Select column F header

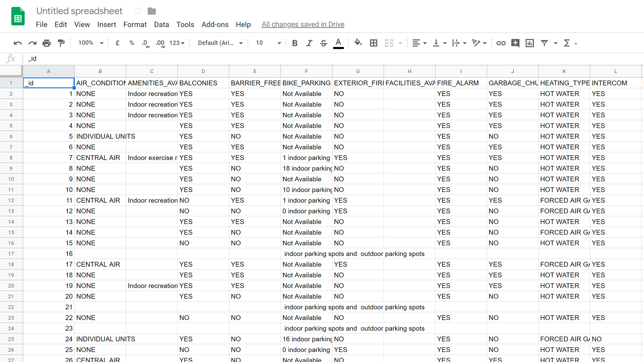coord(306,71)
